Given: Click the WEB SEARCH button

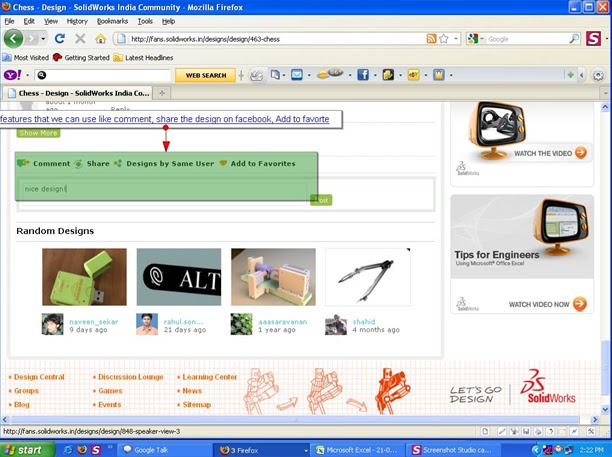Looking at the screenshot, I should (x=206, y=75).
